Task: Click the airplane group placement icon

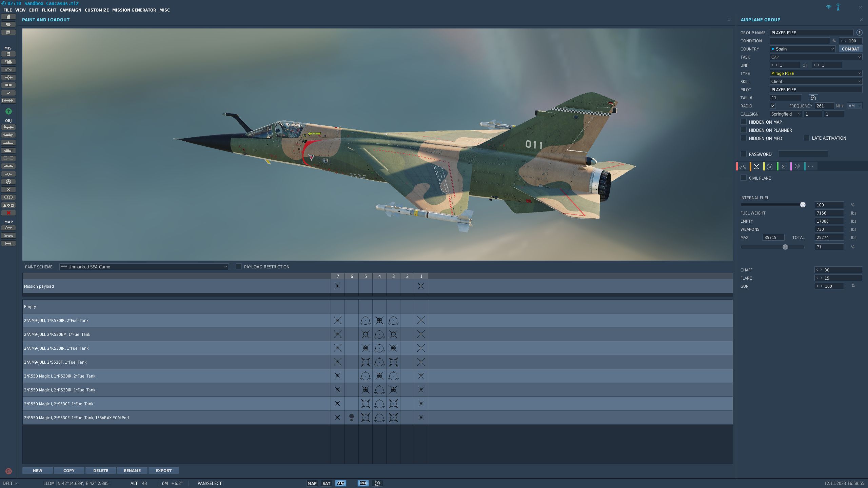Action: tap(8, 127)
